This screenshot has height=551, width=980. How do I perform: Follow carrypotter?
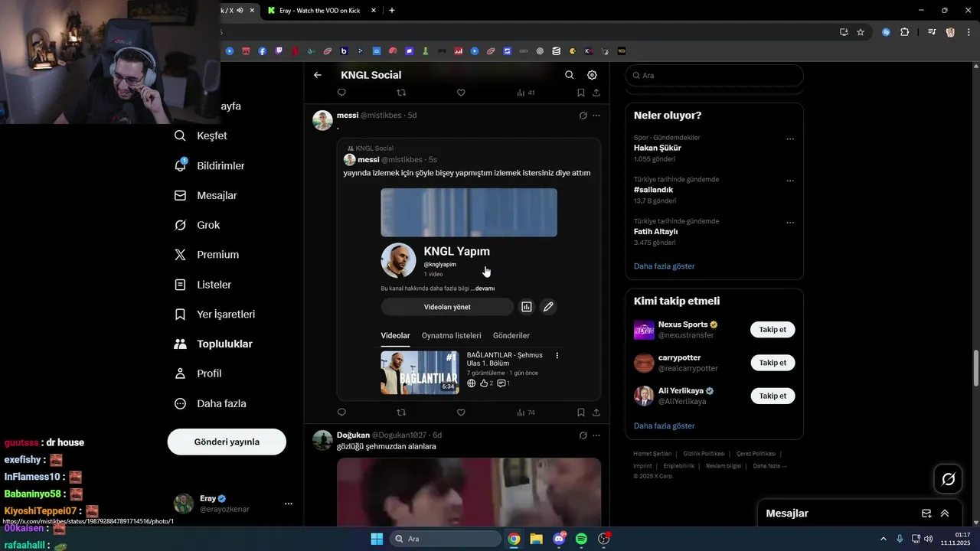pyautogui.click(x=773, y=363)
